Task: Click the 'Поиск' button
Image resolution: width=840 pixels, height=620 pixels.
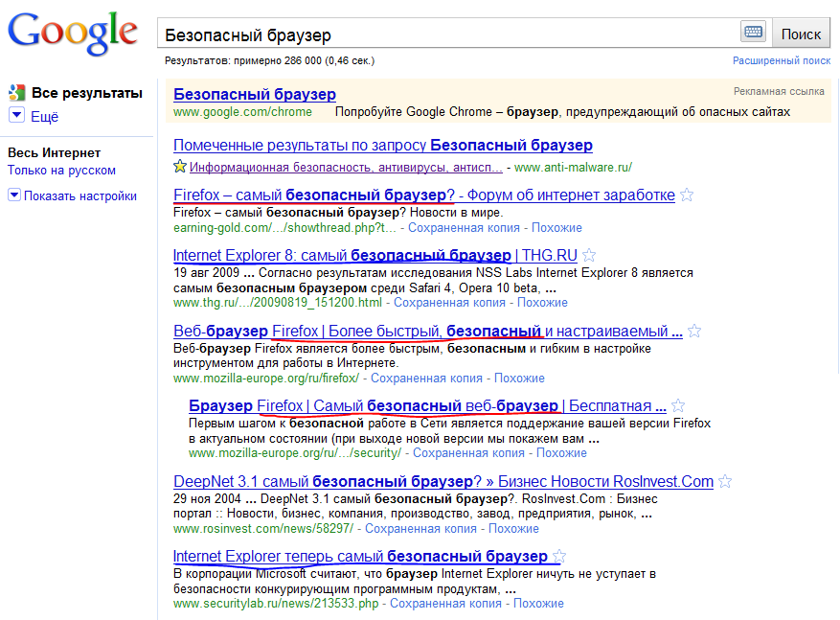Action: click(x=801, y=34)
